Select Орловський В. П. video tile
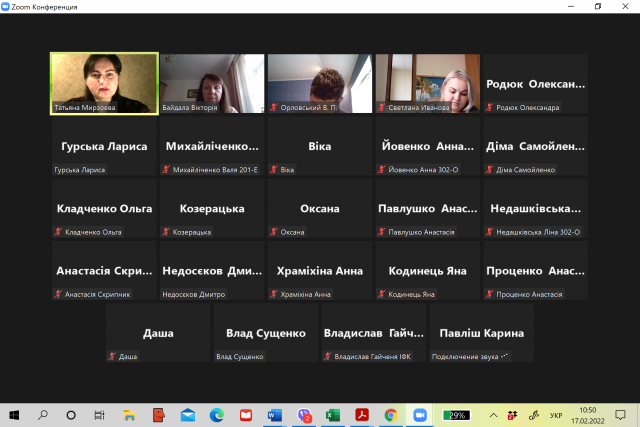This screenshot has height=427, width=640. (320, 84)
